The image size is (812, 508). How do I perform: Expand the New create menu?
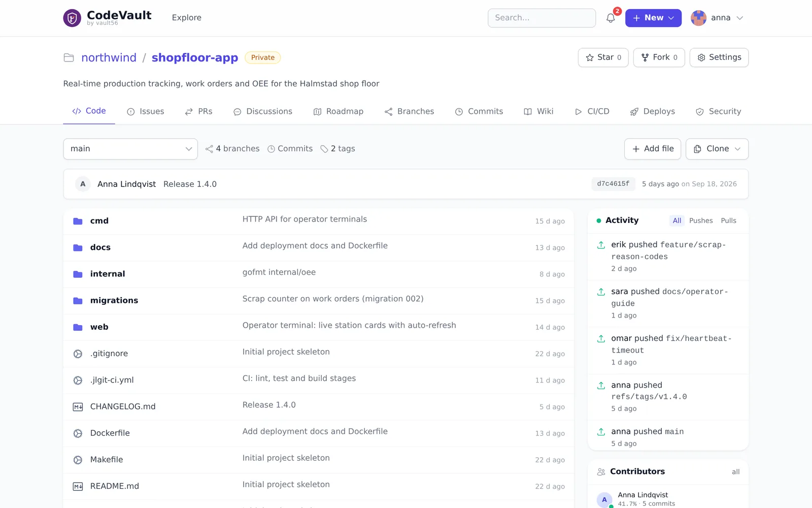click(653, 18)
